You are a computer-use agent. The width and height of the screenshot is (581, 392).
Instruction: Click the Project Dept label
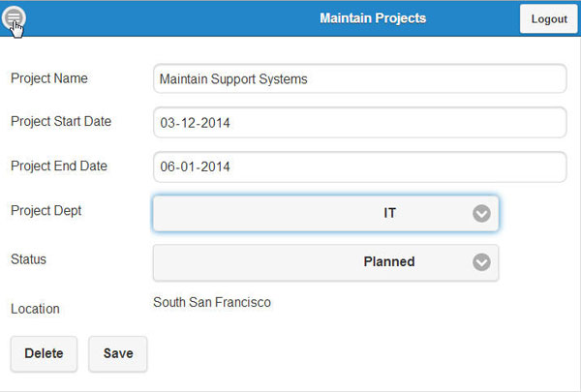tap(46, 211)
